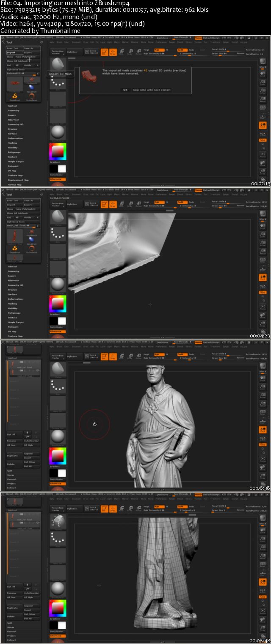Screen dimensions: 271x644
Task: Click Make PolyMesh3D in the 00:04:23 frame
Action: click(28, 209)
